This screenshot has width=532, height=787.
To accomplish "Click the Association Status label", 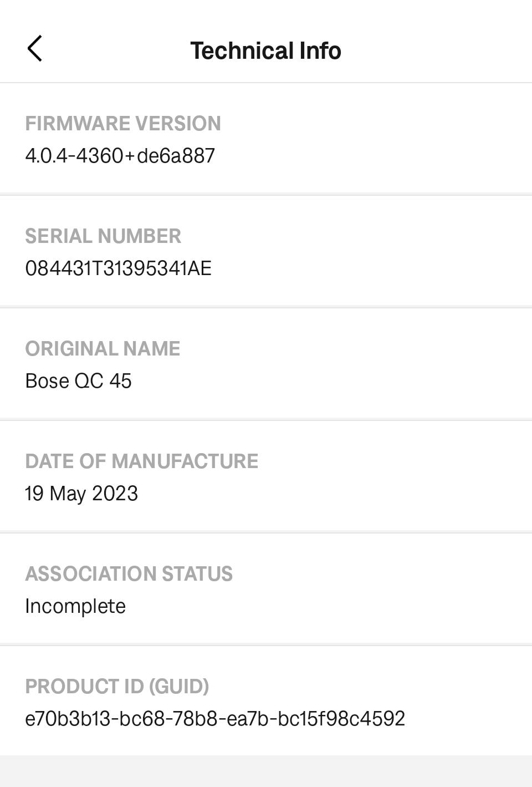I will (129, 573).
